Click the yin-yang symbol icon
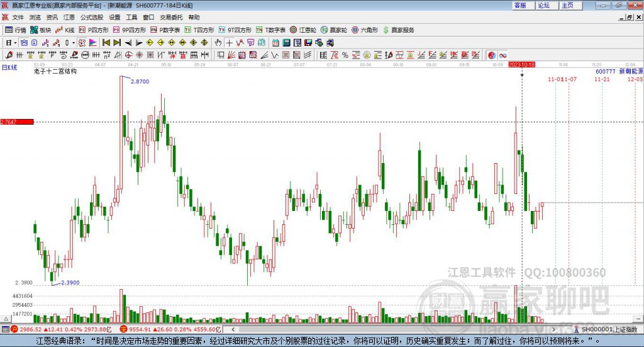This screenshot has width=644, height=347. point(492,55)
